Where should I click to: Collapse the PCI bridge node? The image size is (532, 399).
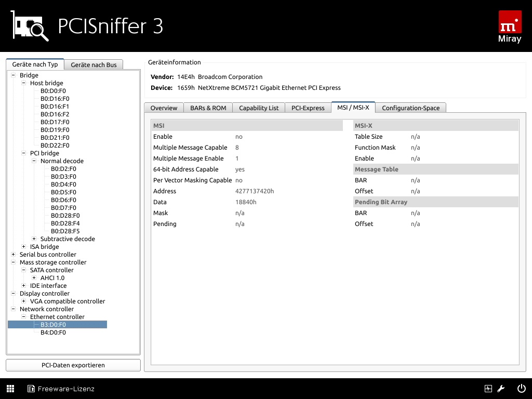click(24, 153)
